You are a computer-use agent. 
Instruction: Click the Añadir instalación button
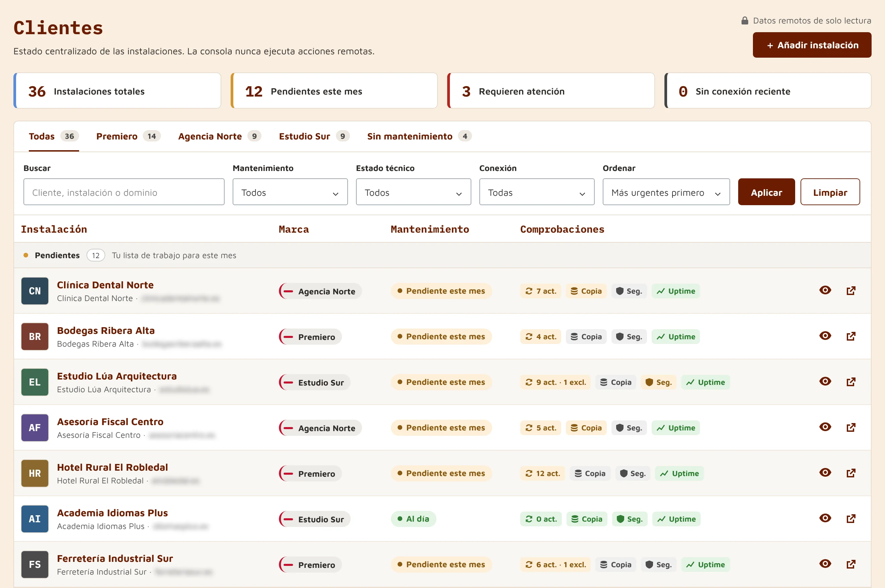(812, 45)
